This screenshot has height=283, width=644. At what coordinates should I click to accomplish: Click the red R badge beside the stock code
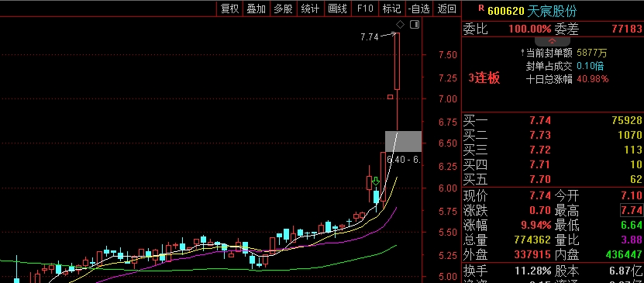(x=481, y=8)
